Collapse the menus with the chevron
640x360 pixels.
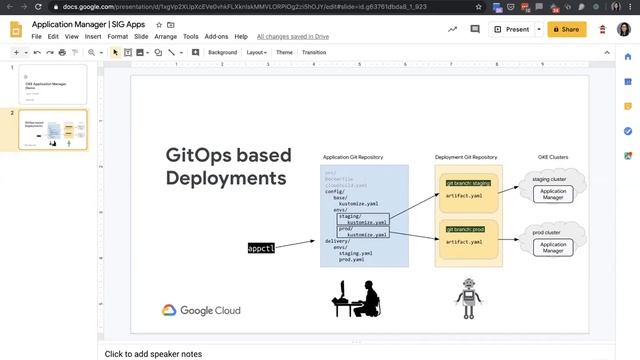(x=607, y=53)
